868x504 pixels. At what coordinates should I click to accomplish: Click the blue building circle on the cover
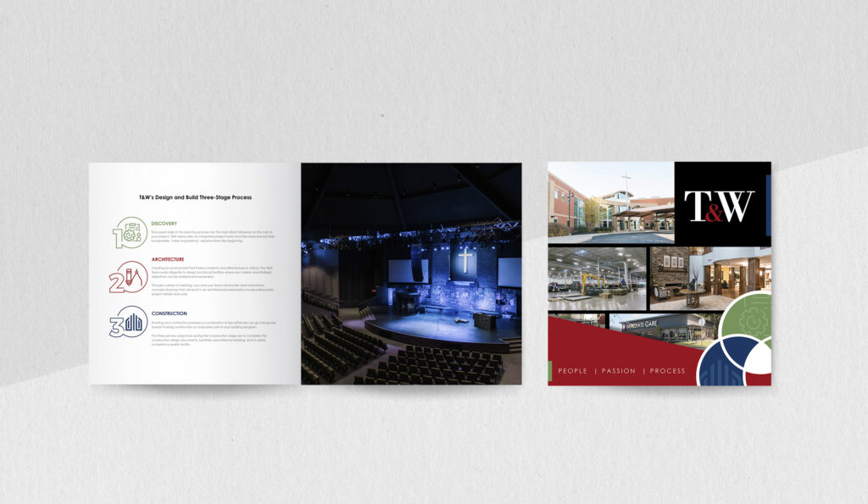coord(722,361)
